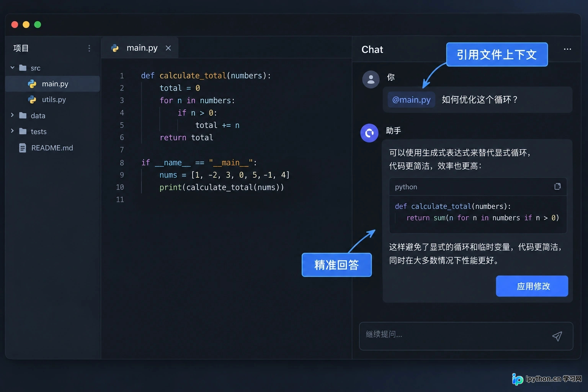
Task: Select the data folder label
Action: (38, 116)
